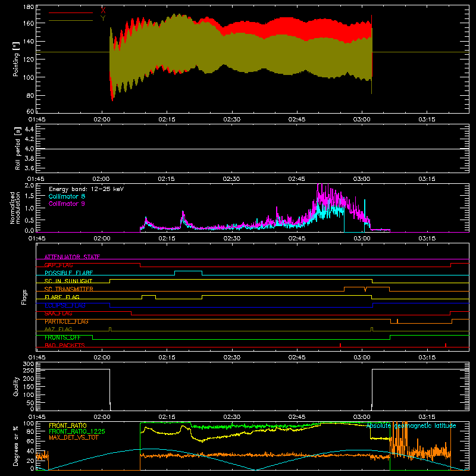The width and height of the screenshot is (476, 476).
Task: Click the 03:00 time label below modulation plot
Action: (362, 239)
